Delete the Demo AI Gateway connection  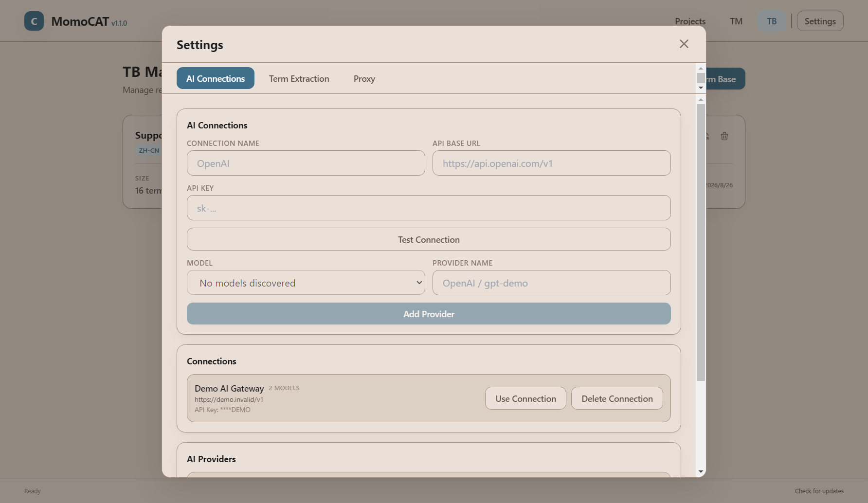tap(617, 398)
